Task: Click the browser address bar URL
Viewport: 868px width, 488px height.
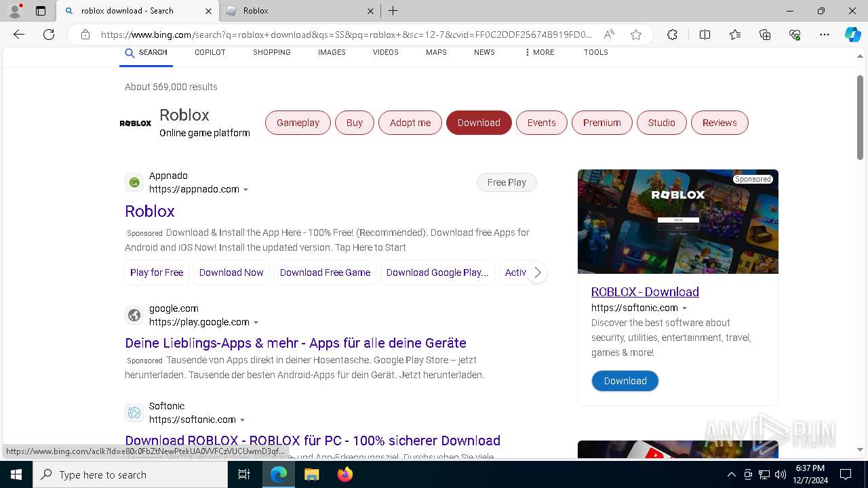Action: 346,35
